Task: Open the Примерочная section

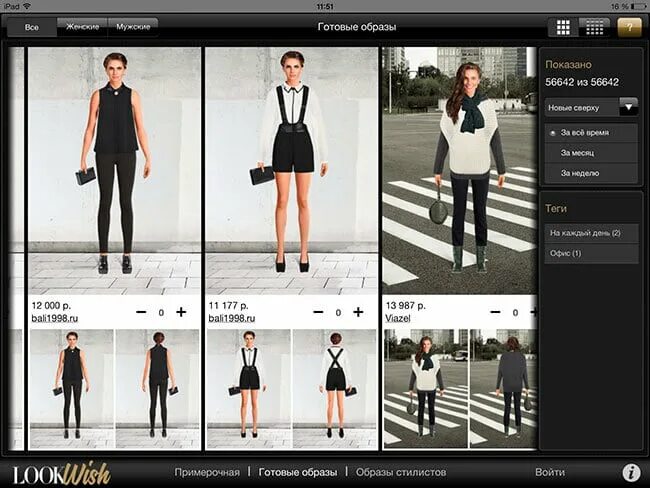Action: tap(207, 472)
